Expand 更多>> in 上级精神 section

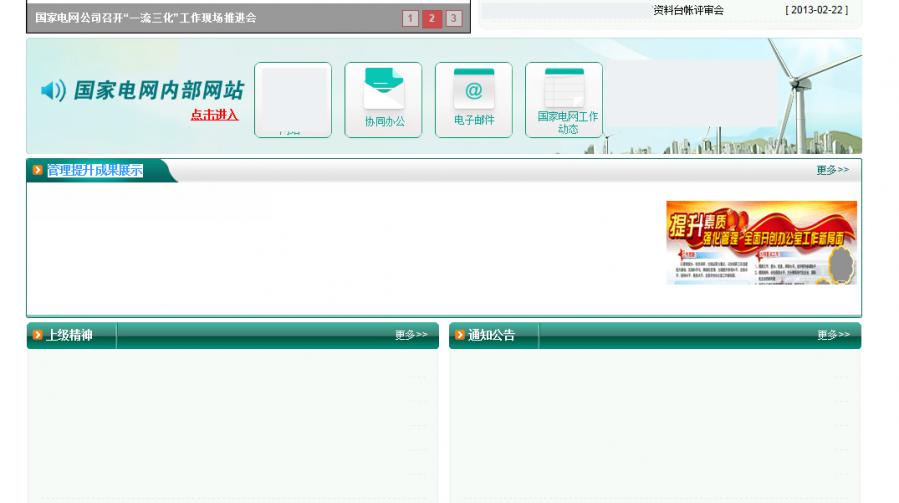point(411,335)
